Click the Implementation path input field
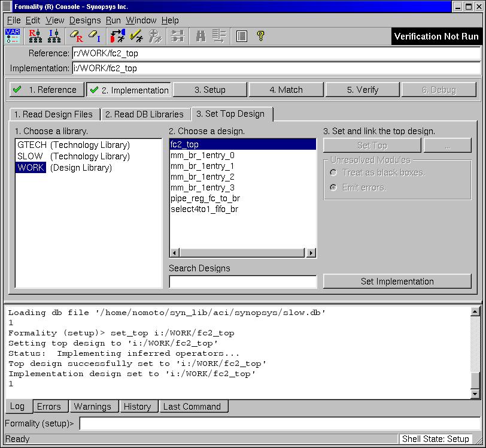 click(277, 68)
